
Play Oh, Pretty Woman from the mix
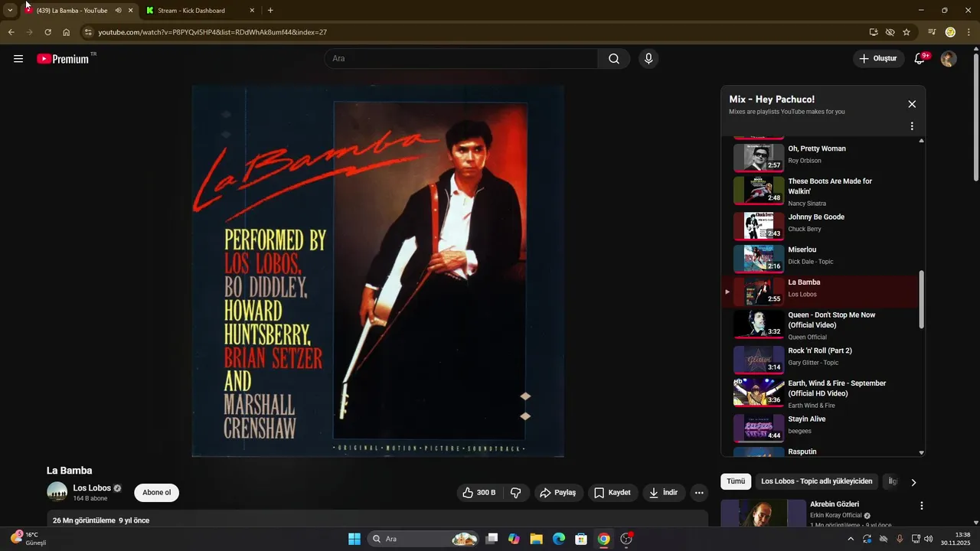[x=819, y=157]
